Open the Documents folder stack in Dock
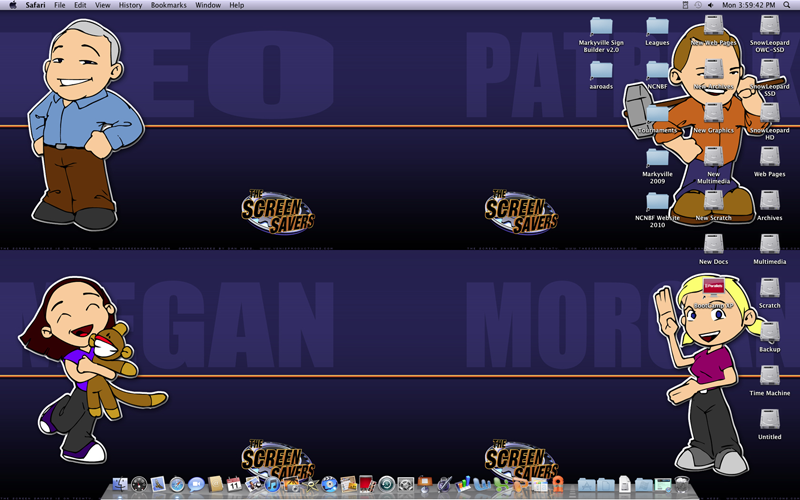 tap(605, 485)
